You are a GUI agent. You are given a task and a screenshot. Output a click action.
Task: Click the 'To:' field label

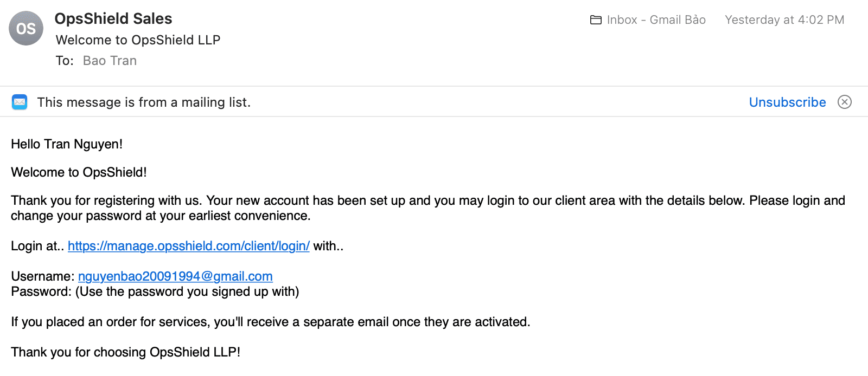click(x=65, y=61)
